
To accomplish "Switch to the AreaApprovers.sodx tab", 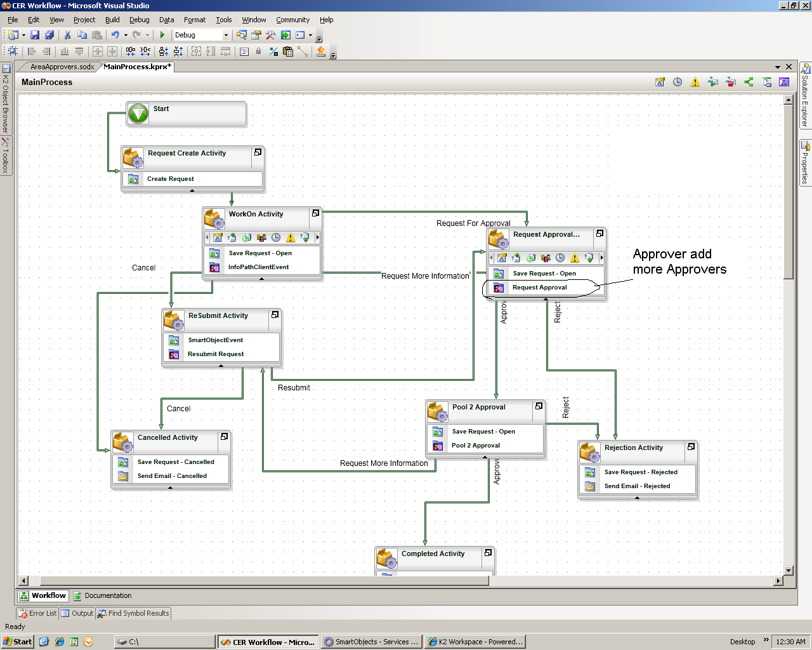I will 62,67.
